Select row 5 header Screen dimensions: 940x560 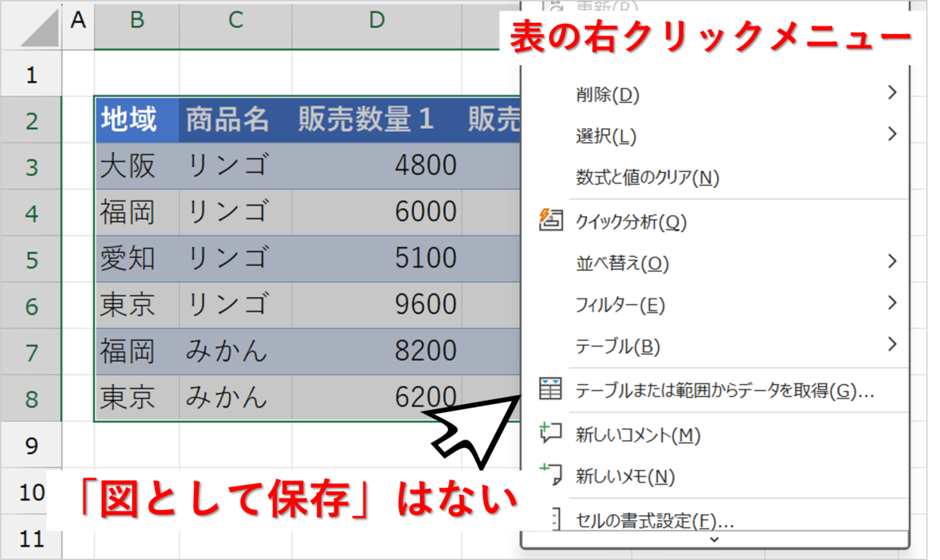tap(31, 260)
